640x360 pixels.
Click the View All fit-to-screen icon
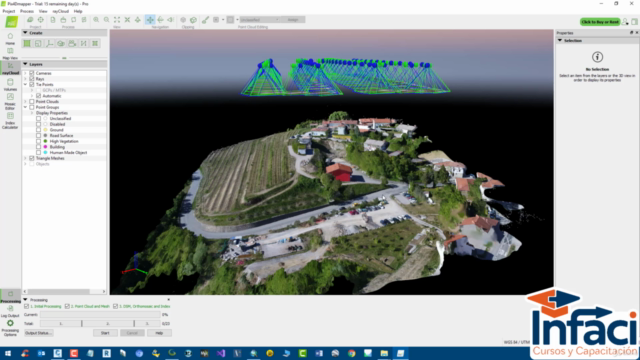click(117, 20)
